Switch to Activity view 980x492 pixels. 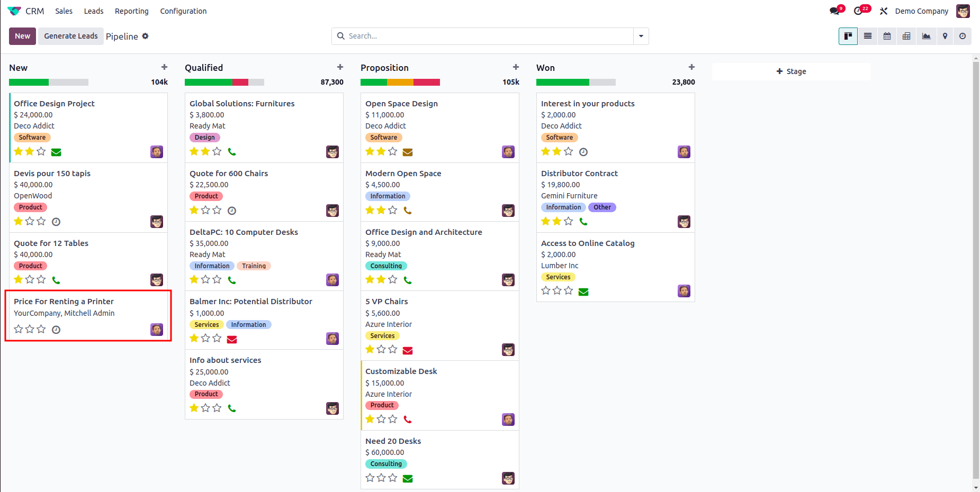963,36
